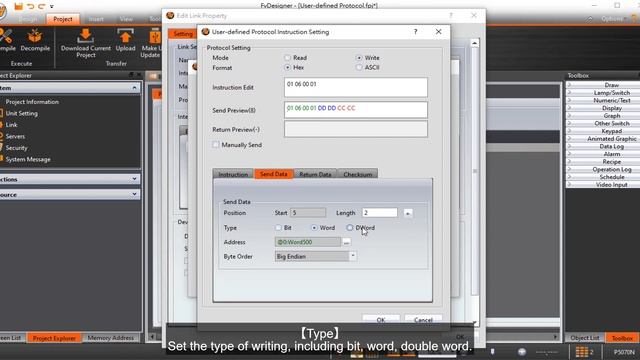Open Unit Setting in Project Explorer
Image resolution: width=640 pixels, height=360 pixels.
tap(22, 113)
